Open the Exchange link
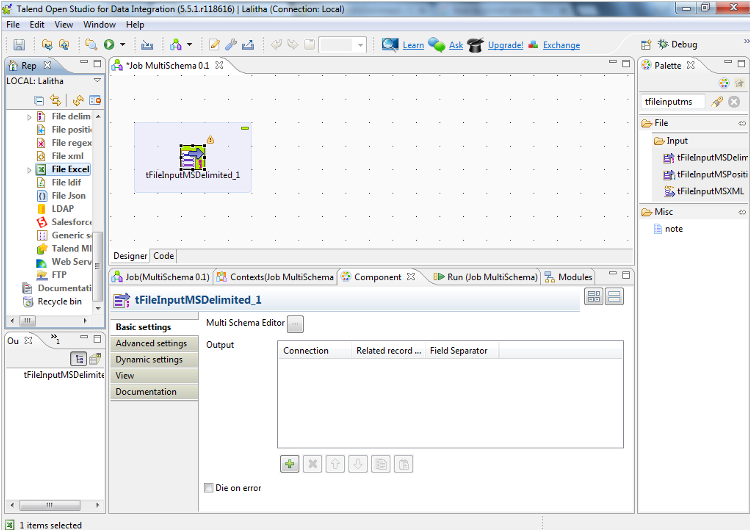The image size is (750, 530). click(x=562, y=45)
